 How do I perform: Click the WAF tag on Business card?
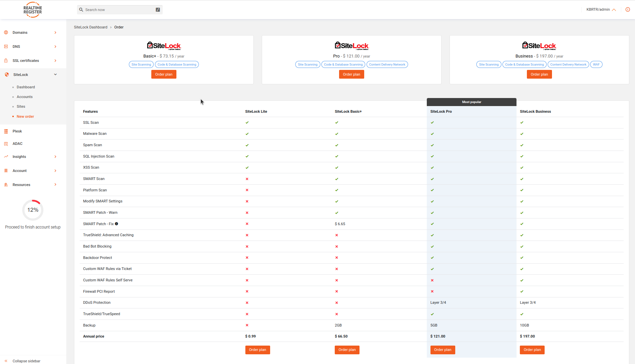596,65
